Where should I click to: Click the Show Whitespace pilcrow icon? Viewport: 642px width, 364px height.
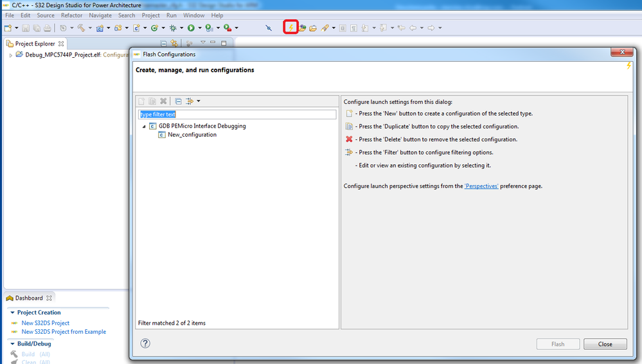(x=353, y=28)
